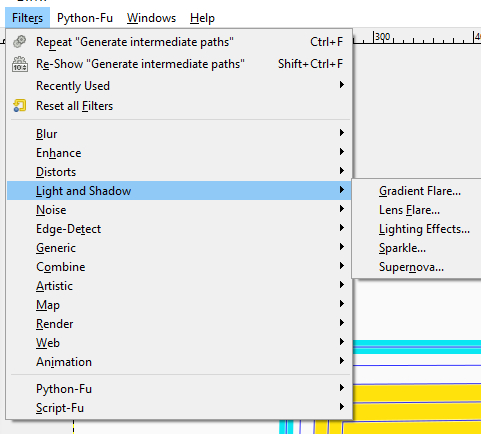Launch the Supernova filter

(x=411, y=267)
